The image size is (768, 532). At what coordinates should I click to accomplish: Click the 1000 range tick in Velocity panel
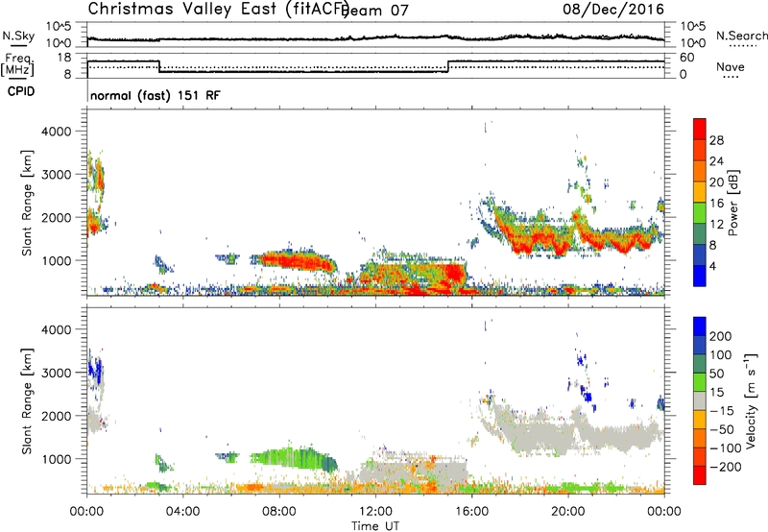[x=57, y=459]
